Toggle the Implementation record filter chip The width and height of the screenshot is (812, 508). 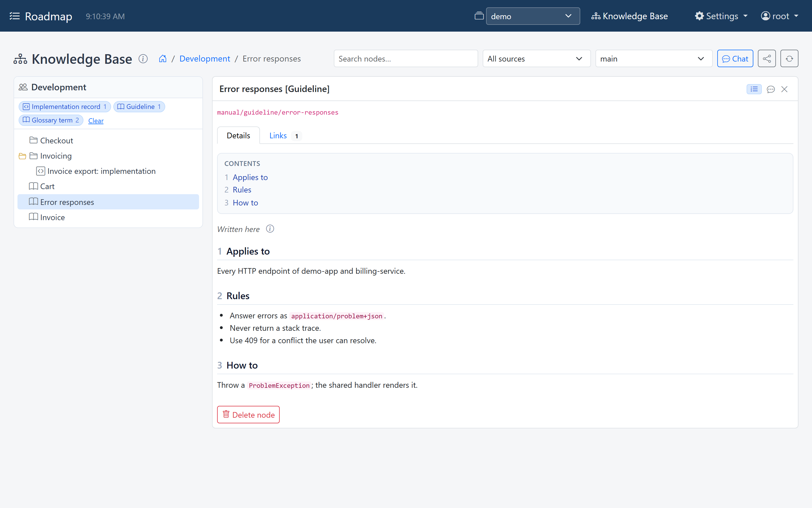(65, 107)
